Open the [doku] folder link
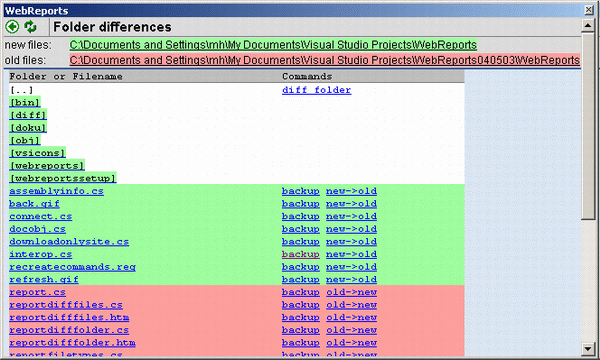The height and width of the screenshot is (360, 600). (28, 128)
